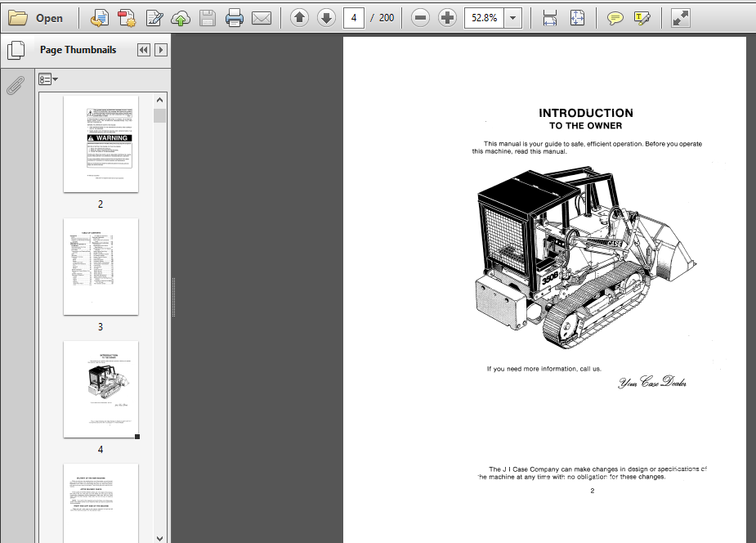Click the tracked loader illustration
756x543 pixels.
(585, 257)
